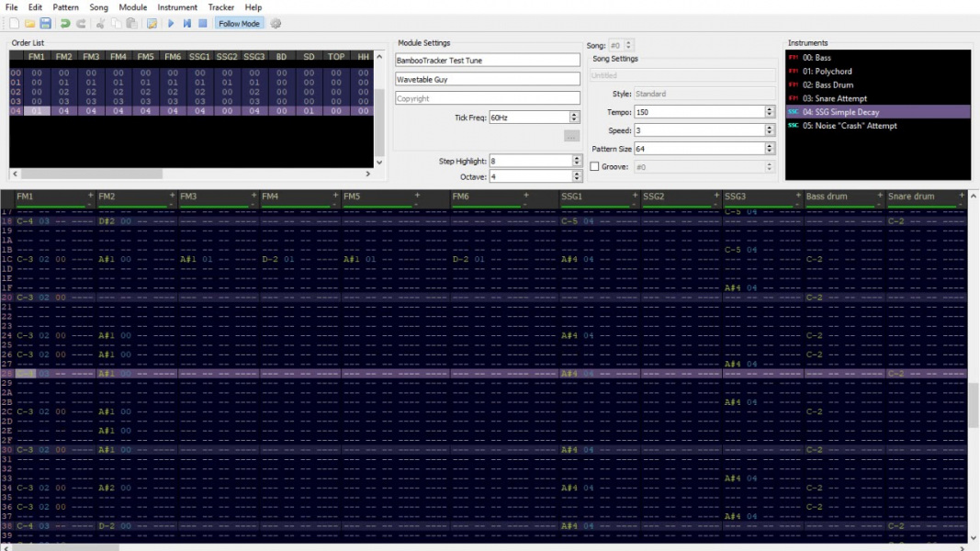This screenshot has height=551, width=980.
Task: Toggle Follow Mode button
Action: click(x=239, y=24)
